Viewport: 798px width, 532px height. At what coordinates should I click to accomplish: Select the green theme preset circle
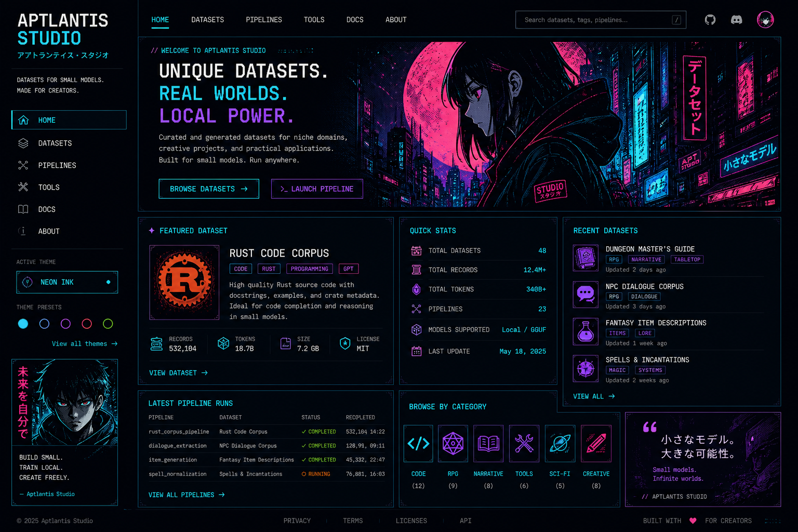tap(108, 324)
